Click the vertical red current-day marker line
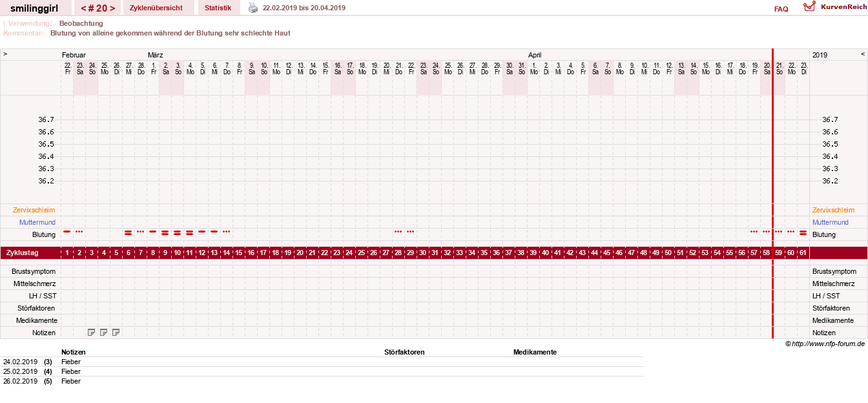This screenshot has height=403, width=868. point(772,194)
